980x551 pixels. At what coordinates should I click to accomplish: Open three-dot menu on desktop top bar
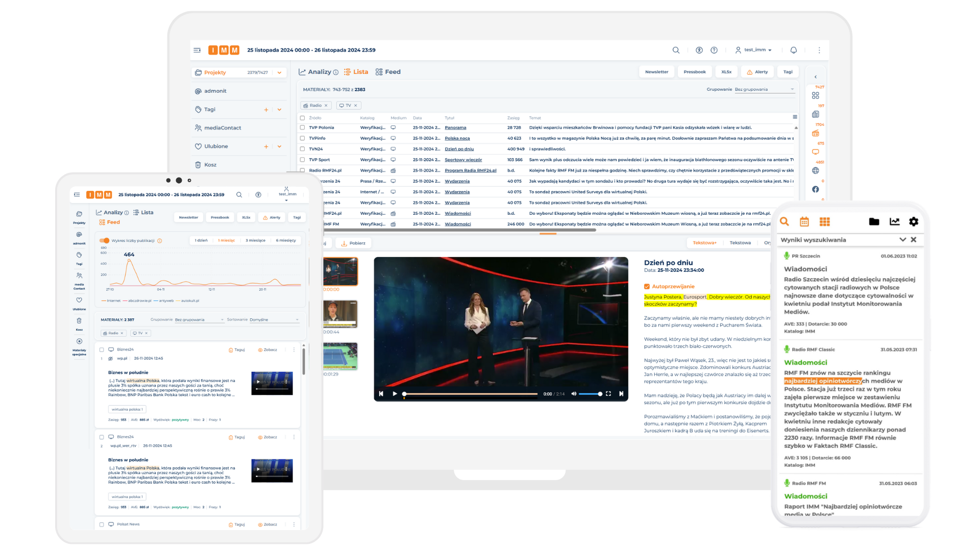point(819,50)
